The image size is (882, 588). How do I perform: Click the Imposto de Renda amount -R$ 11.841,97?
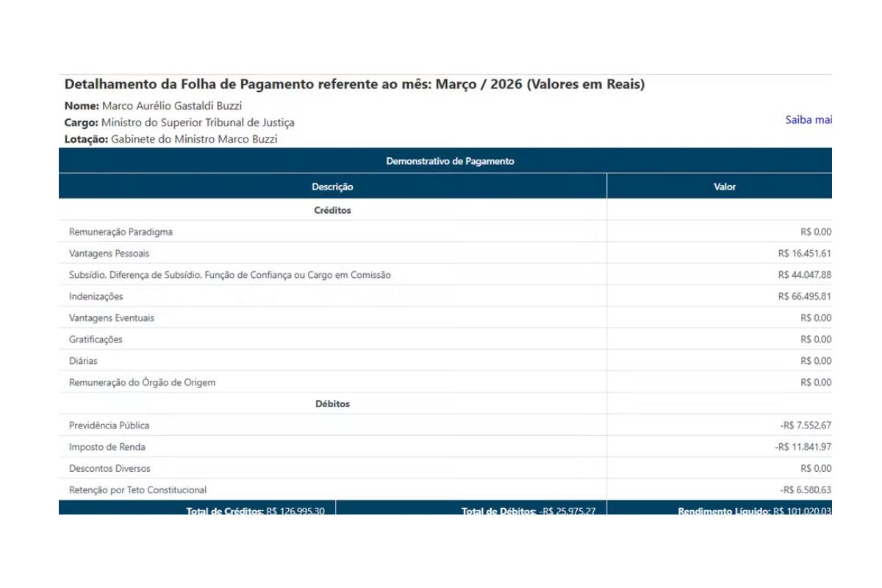point(803,447)
